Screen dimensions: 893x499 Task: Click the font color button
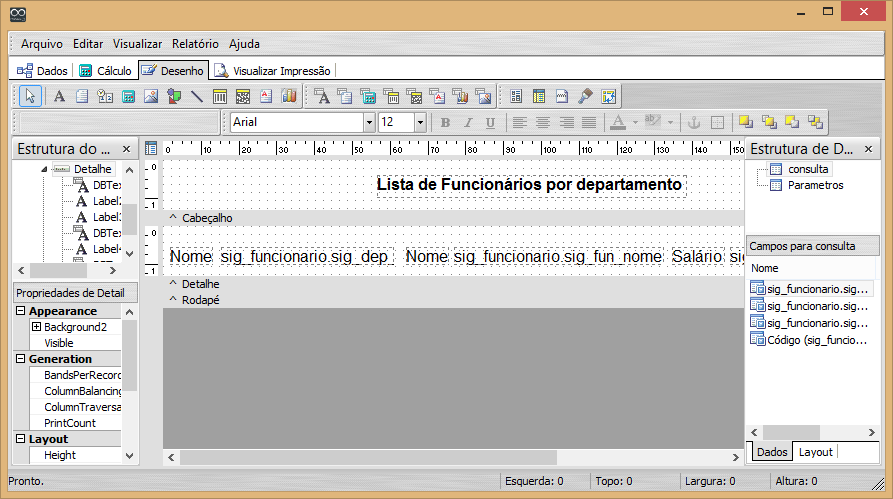617,122
